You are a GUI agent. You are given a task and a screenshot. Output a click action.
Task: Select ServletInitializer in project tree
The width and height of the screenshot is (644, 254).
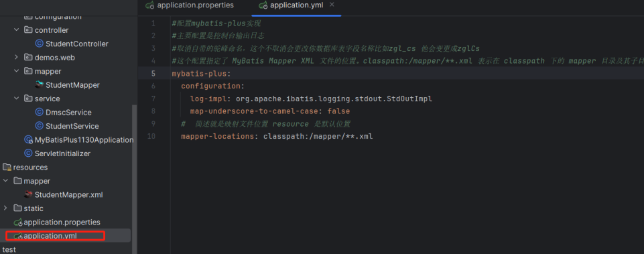[63, 153]
